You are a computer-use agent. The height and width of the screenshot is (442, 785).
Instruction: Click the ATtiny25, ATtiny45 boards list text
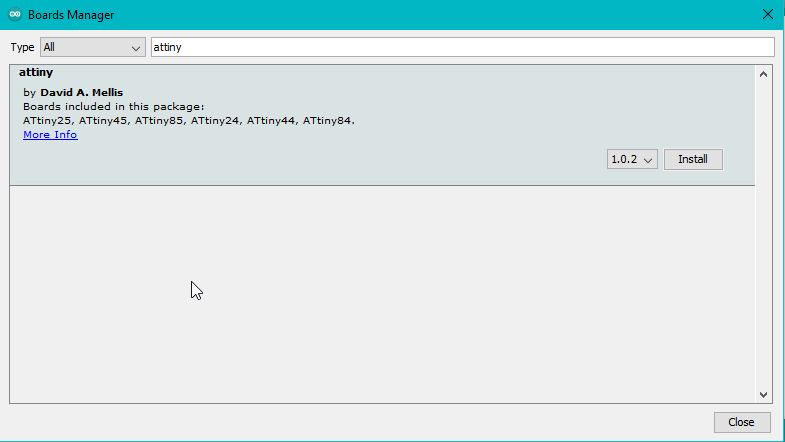point(189,121)
